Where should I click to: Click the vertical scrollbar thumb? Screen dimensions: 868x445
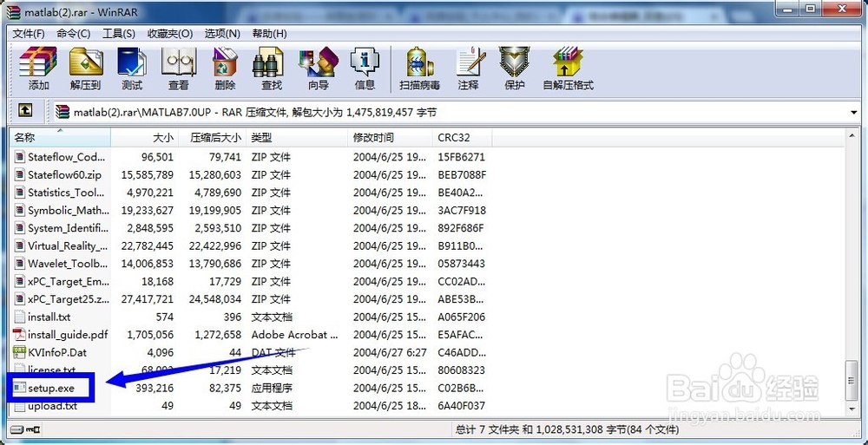(x=852, y=381)
